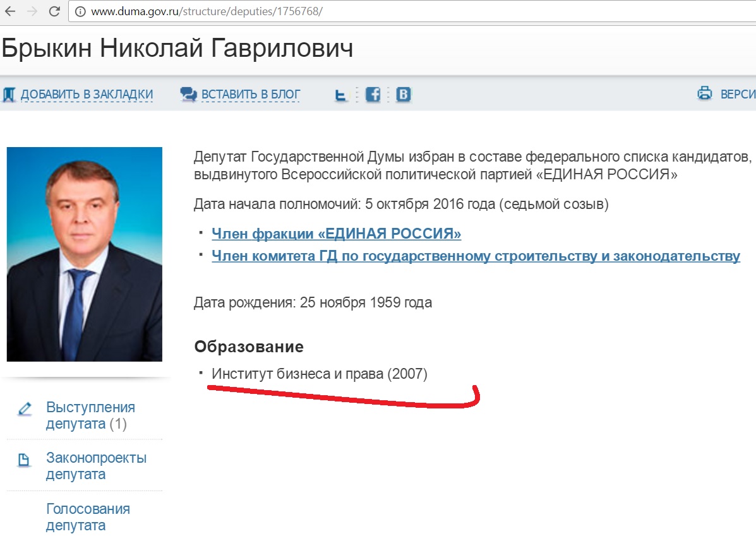Click the deputy's portrait photo
Viewport: 756px width, 541px height.
(x=85, y=254)
